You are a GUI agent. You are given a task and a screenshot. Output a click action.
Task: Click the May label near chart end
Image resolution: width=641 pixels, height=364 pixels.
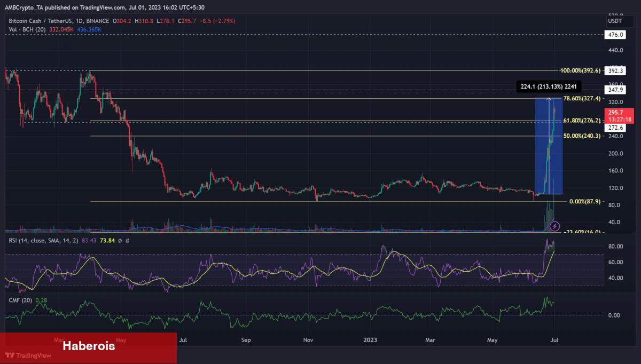[x=493, y=339]
